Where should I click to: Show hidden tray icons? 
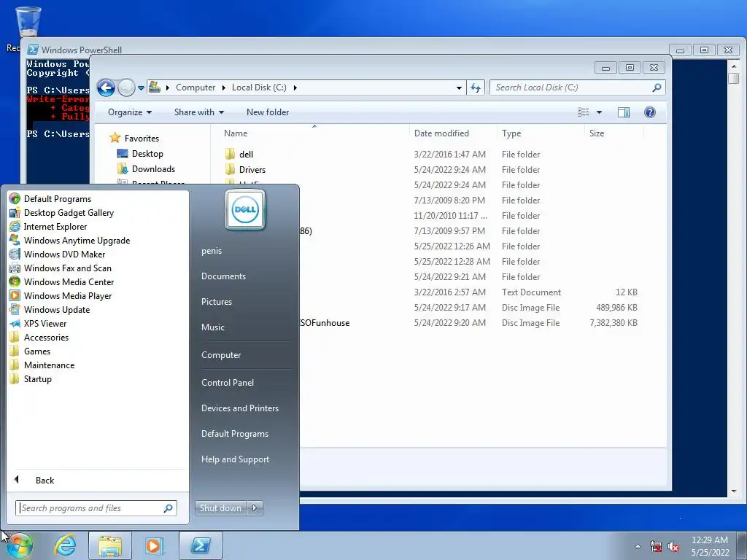(638, 546)
